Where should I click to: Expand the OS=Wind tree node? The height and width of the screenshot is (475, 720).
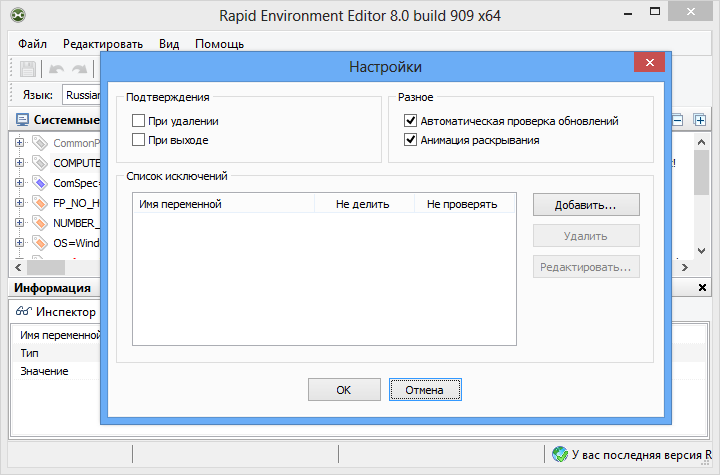pos(19,243)
